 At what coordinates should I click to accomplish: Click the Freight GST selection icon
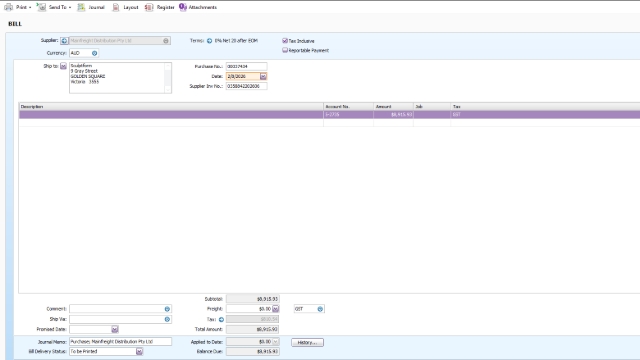pyautogui.click(x=320, y=309)
